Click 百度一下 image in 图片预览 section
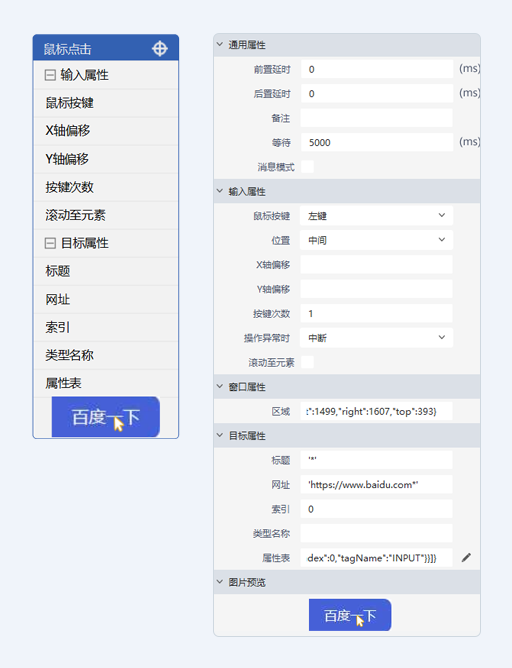The width and height of the screenshot is (512, 668). click(x=350, y=615)
